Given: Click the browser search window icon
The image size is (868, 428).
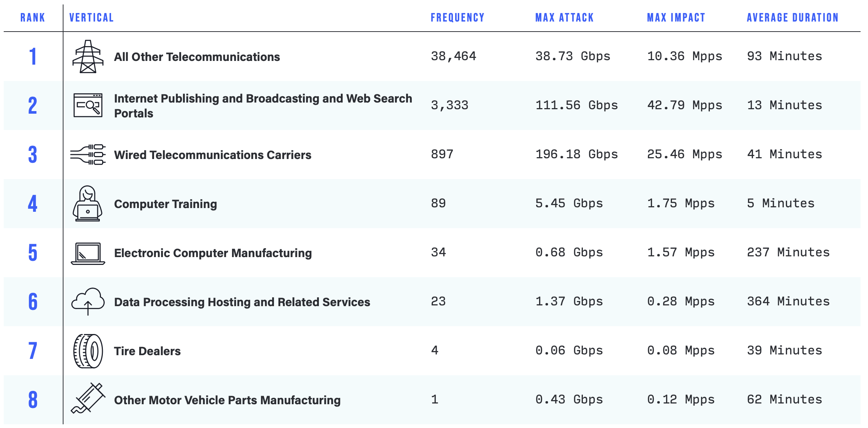Looking at the screenshot, I should [x=88, y=105].
